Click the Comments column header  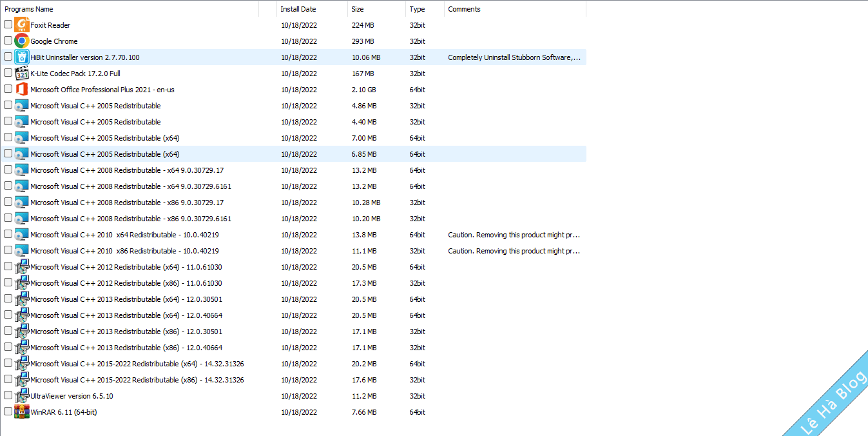[515, 9]
